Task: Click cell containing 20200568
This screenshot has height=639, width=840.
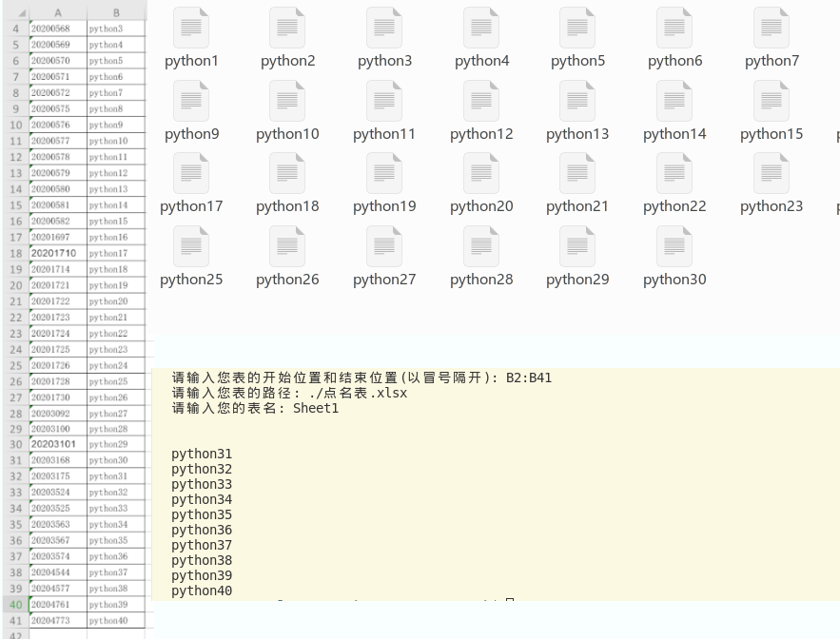Action: click(58, 29)
